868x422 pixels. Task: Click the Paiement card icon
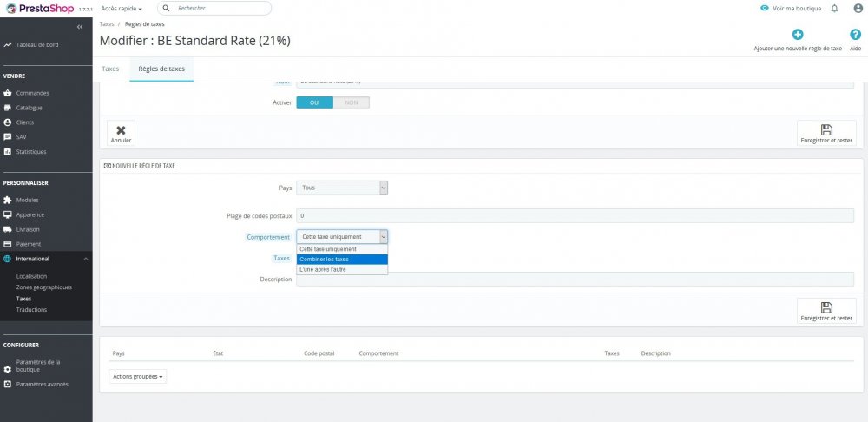(x=8, y=244)
